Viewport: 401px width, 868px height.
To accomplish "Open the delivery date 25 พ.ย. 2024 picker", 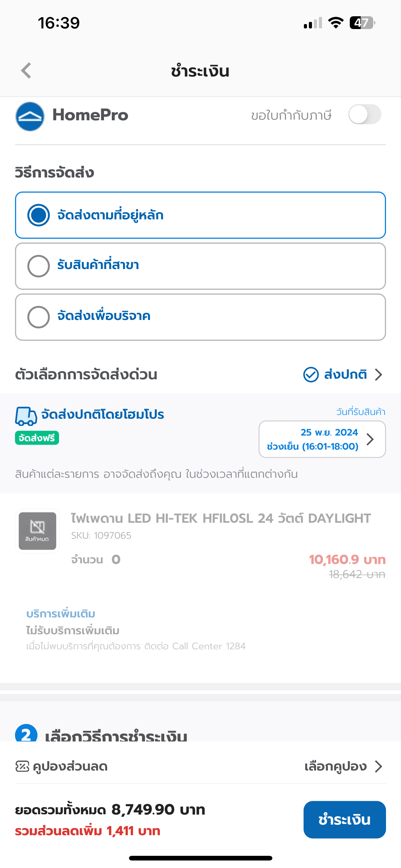I will point(322,439).
